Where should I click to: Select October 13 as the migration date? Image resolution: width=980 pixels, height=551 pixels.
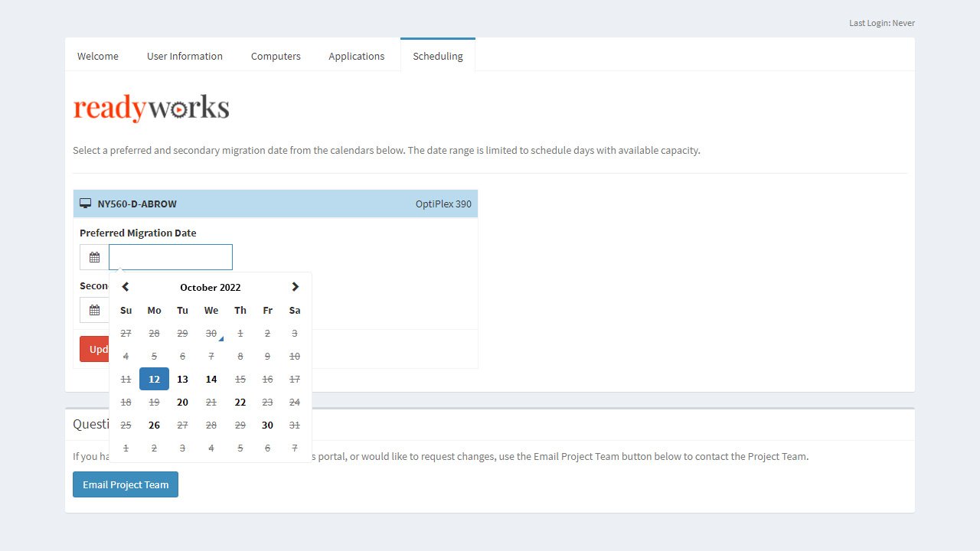pos(182,379)
